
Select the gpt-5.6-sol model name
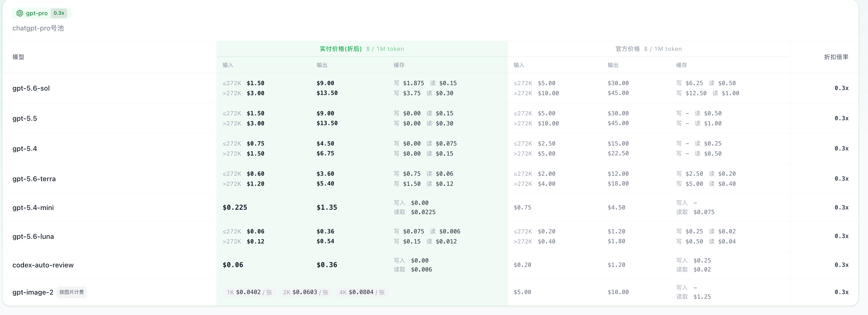click(31, 88)
